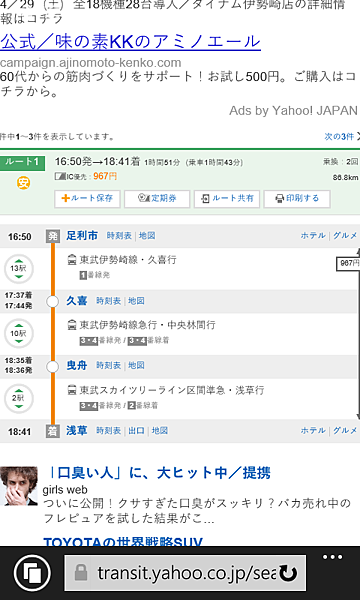360x600 pixels.
Task: Open 足利市 station link
Action: tap(82, 235)
